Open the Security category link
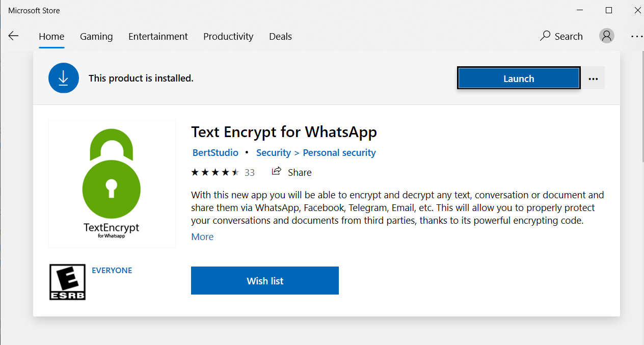 click(274, 153)
